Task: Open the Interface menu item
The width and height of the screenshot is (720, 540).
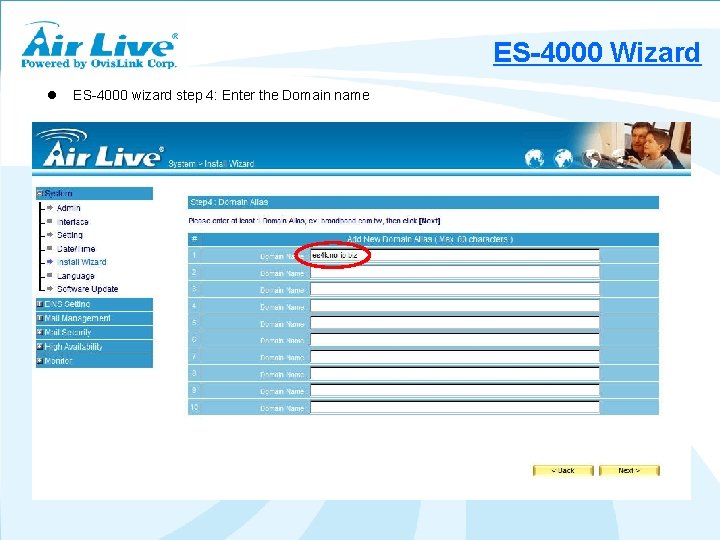Action: point(73,222)
